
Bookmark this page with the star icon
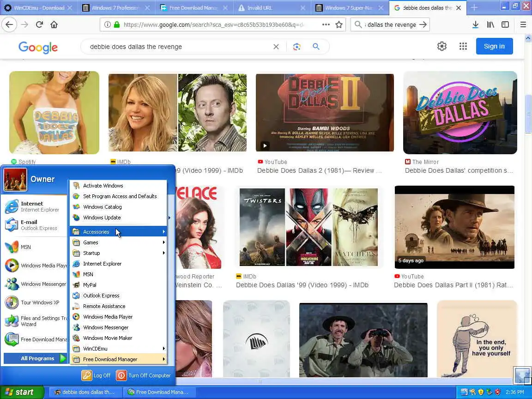tap(339, 24)
